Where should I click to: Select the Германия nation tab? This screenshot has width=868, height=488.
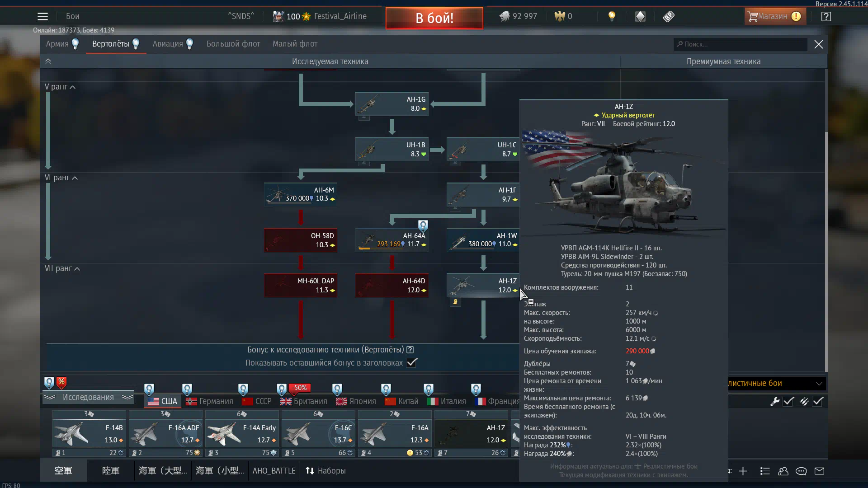coord(209,401)
